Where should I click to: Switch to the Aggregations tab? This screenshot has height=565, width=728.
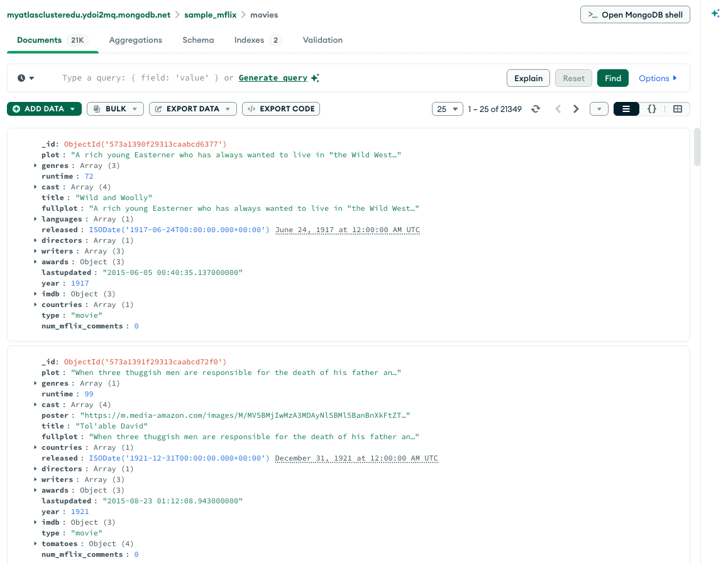tap(136, 40)
